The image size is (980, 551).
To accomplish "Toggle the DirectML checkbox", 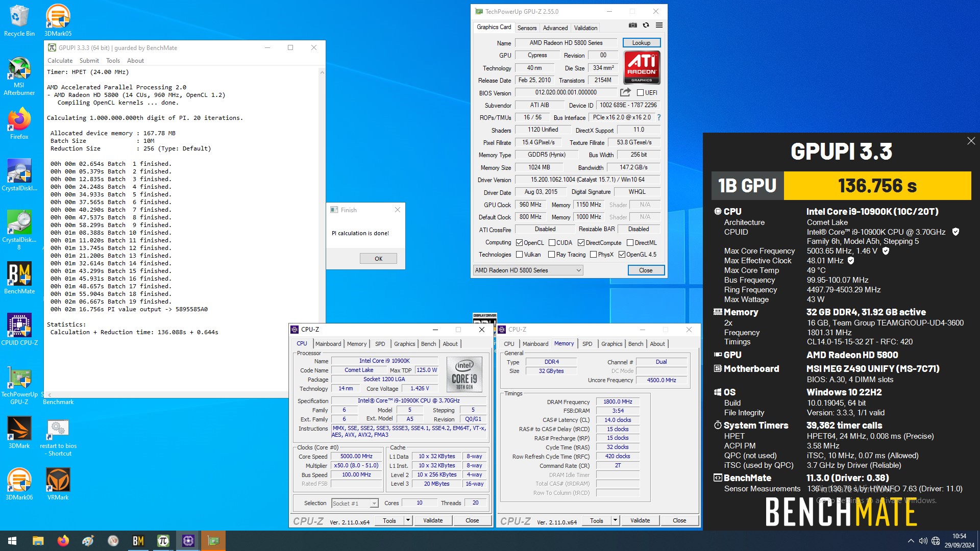I will (630, 243).
